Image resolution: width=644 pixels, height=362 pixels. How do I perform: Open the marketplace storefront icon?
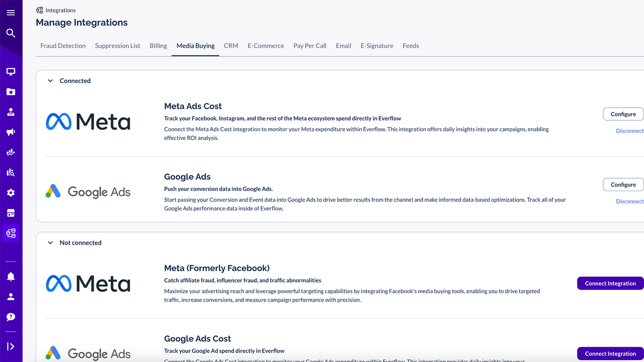pos(11,212)
